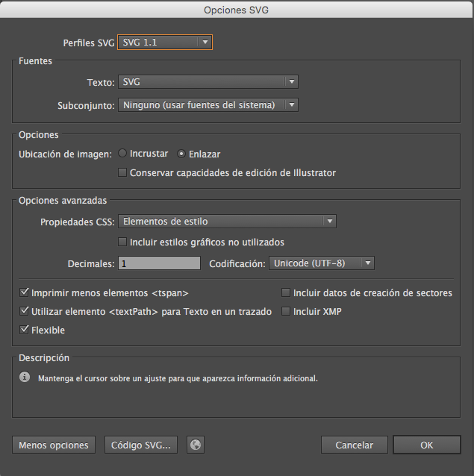Open the Codificación dropdown
This screenshot has height=476, width=474.
pos(322,263)
